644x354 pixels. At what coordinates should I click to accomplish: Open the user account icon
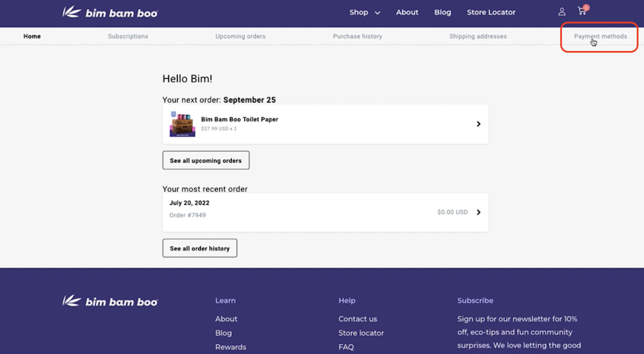tap(562, 12)
